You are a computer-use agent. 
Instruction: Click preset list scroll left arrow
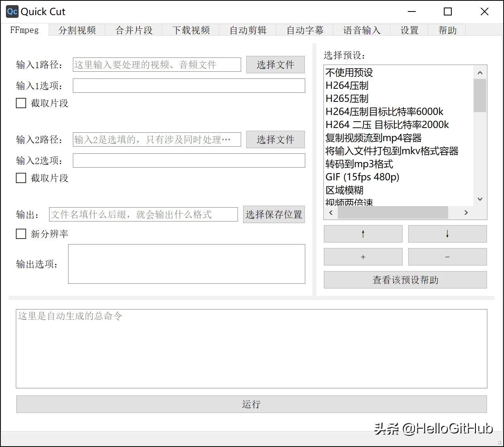(x=331, y=213)
